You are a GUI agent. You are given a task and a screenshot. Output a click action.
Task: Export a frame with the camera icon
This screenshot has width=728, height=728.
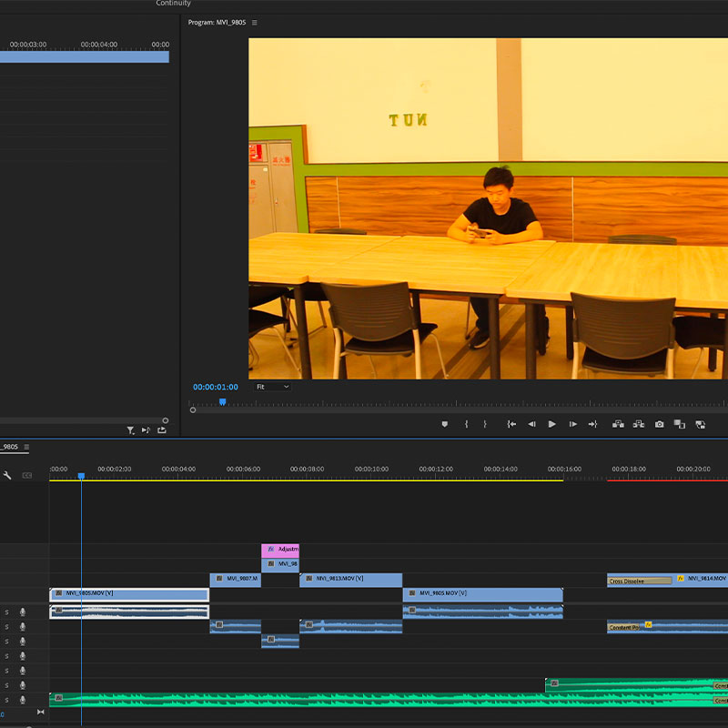(x=660, y=424)
